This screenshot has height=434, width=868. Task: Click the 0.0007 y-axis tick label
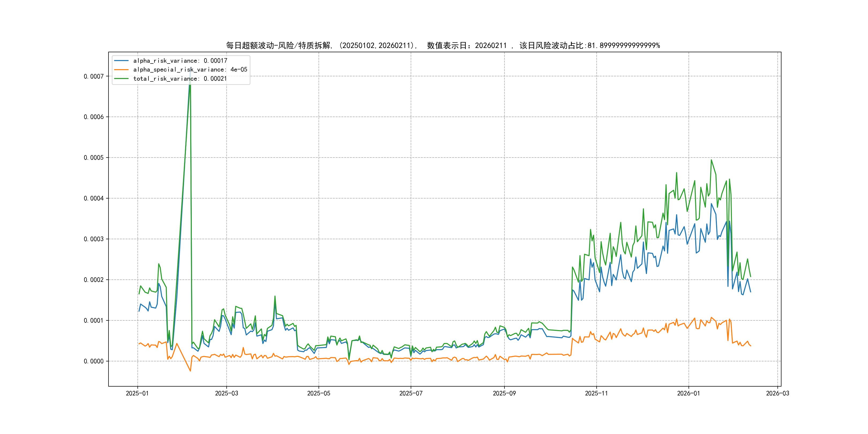pos(94,77)
